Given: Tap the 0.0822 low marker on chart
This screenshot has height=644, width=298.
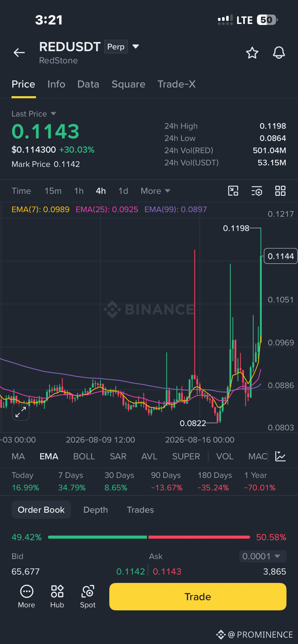Looking at the screenshot, I should (x=193, y=423).
